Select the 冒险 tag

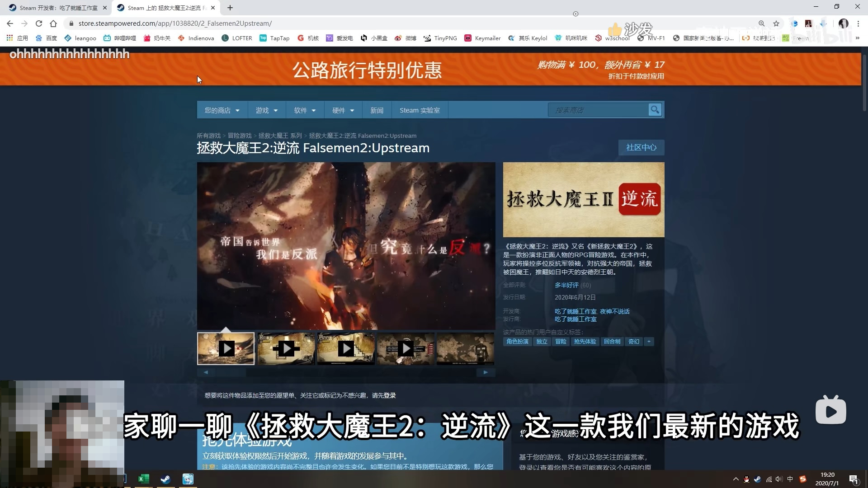[561, 342]
